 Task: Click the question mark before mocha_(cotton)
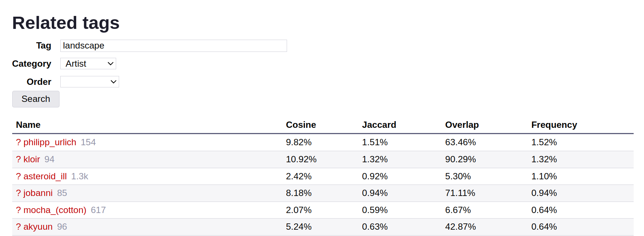tap(18, 210)
